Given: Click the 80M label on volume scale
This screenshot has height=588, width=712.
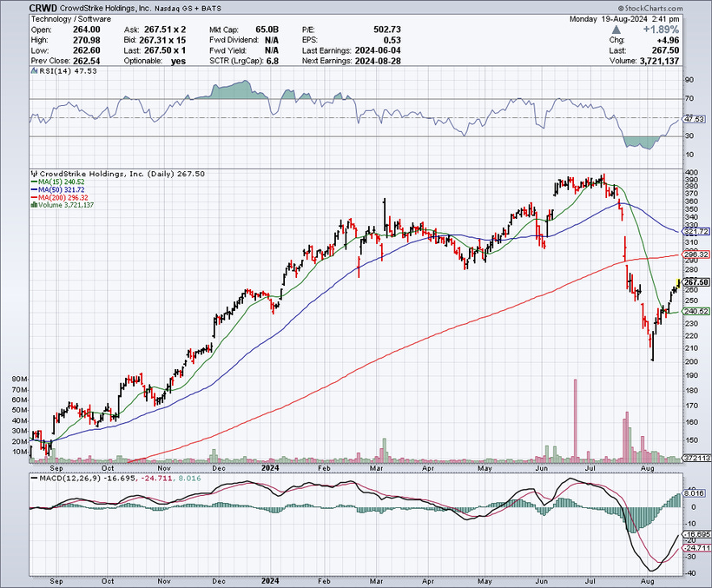Looking at the screenshot, I should pos(19,379).
